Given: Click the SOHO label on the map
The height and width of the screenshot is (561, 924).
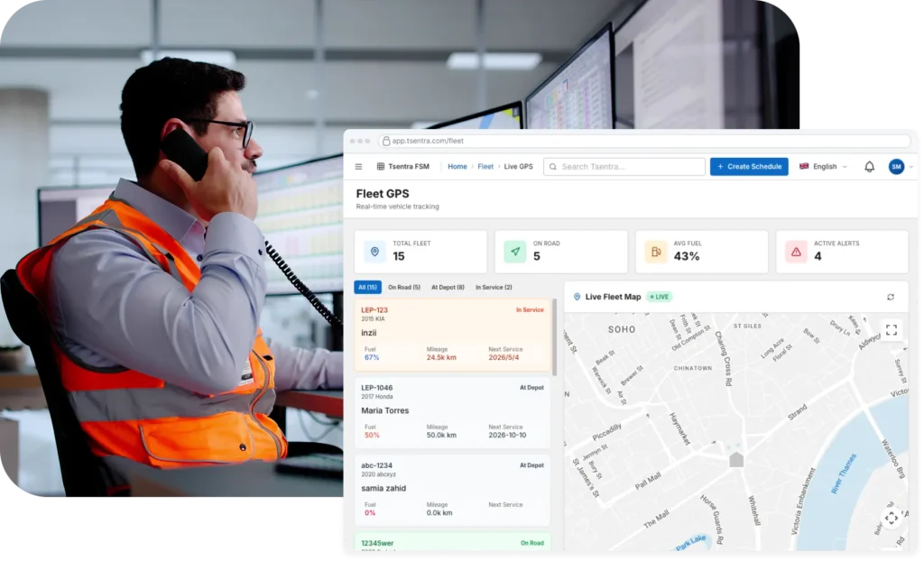Looking at the screenshot, I should pyautogui.click(x=622, y=330).
